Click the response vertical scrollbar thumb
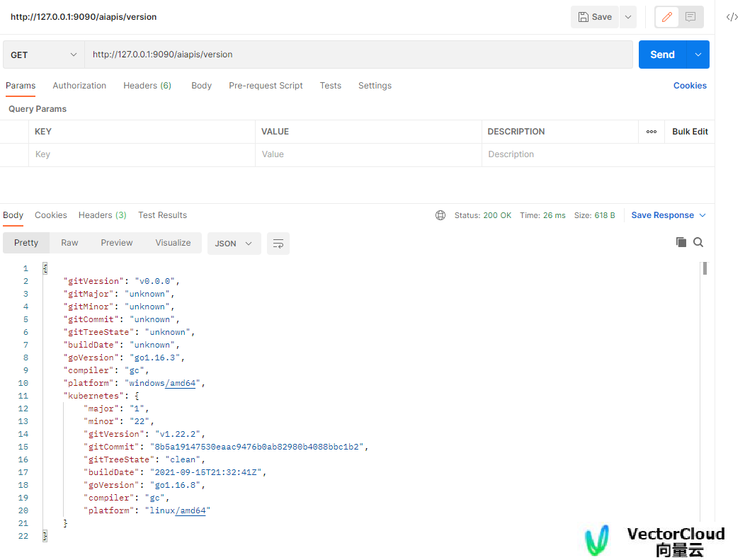This screenshot has width=745, height=560. click(705, 268)
